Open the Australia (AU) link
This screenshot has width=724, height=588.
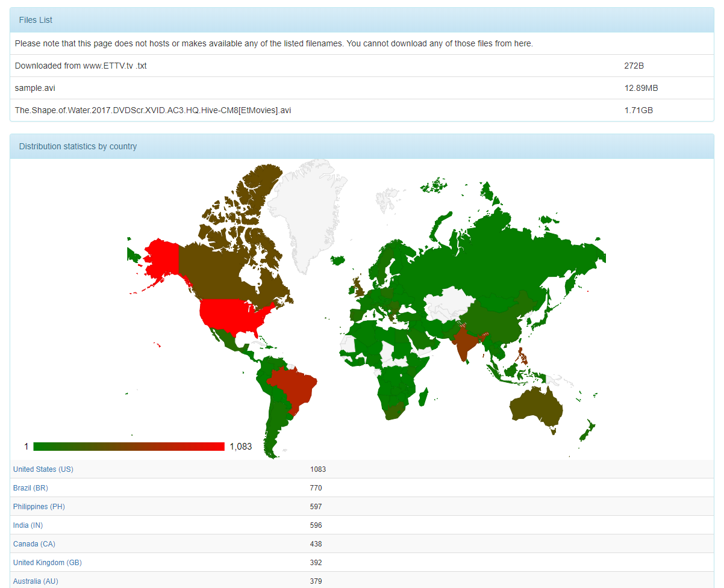36,581
